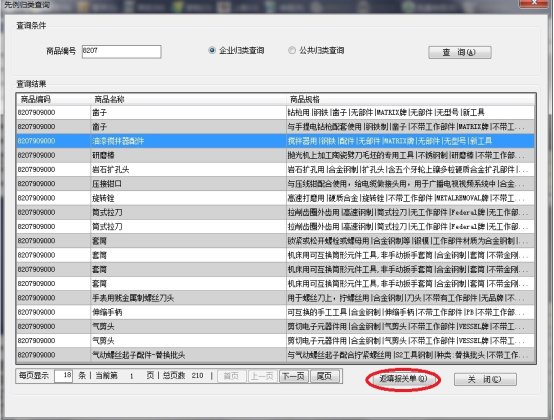Click the 返填报关单(Q) button
The height and width of the screenshot is (420, 554).
(403, 379)
